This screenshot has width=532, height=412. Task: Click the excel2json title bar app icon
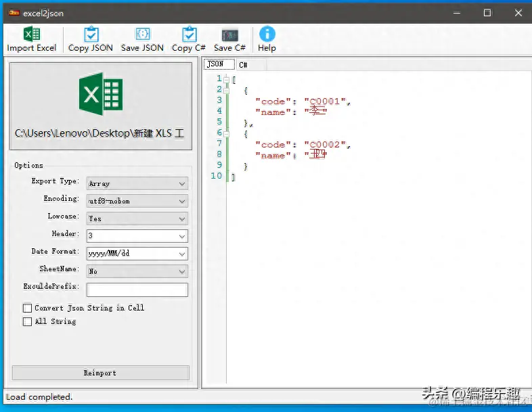(14, 13)
